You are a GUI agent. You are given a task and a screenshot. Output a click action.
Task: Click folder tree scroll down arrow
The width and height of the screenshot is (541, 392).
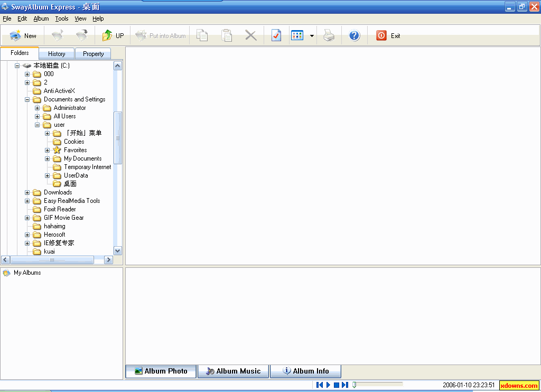point(118,251)
